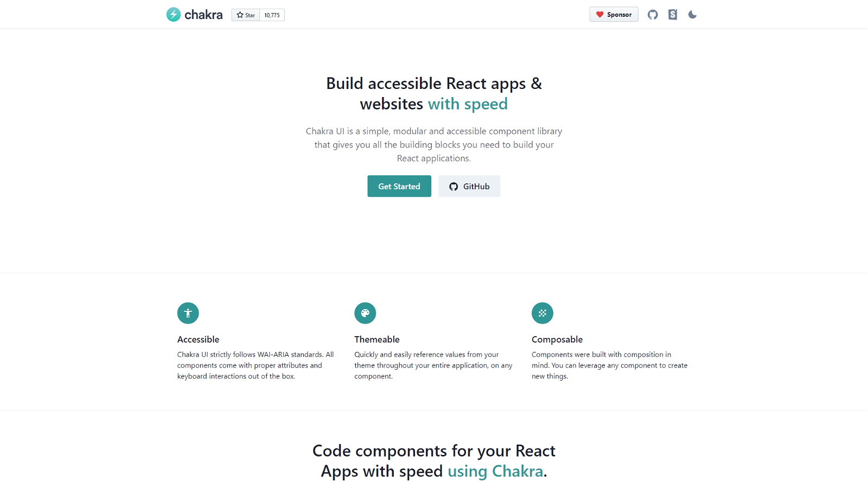
Task: Click the 'Build accessible React apps &' headline
Action: [x=434, y=84]
